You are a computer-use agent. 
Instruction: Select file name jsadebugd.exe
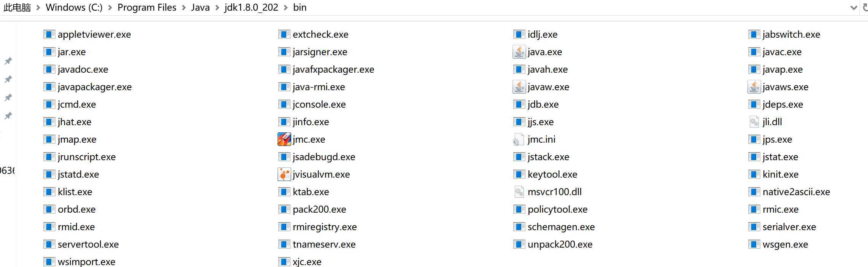[x=324, y=157]
